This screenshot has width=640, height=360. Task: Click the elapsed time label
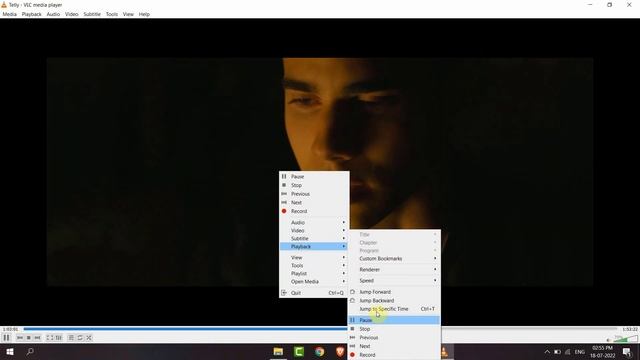(x=10, y=329)
